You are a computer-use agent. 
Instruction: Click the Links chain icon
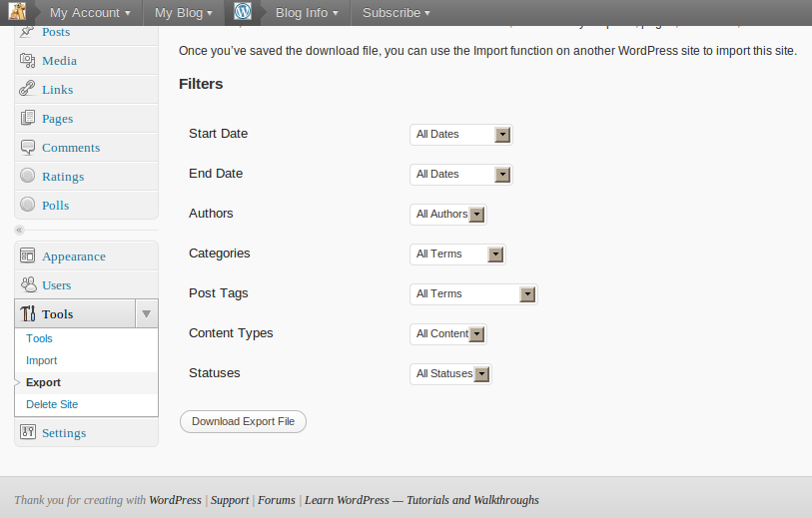click(x=27, y=89)
